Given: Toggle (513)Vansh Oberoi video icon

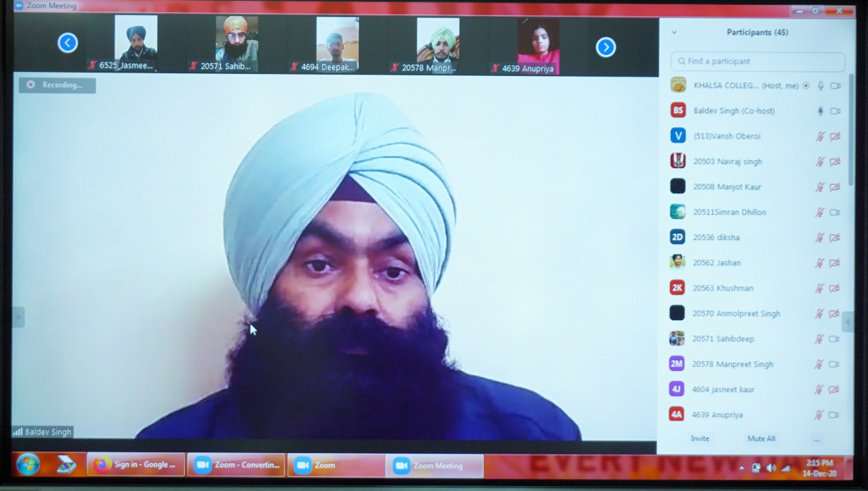Looking at the screenshot, I should (x=835, y=136).
